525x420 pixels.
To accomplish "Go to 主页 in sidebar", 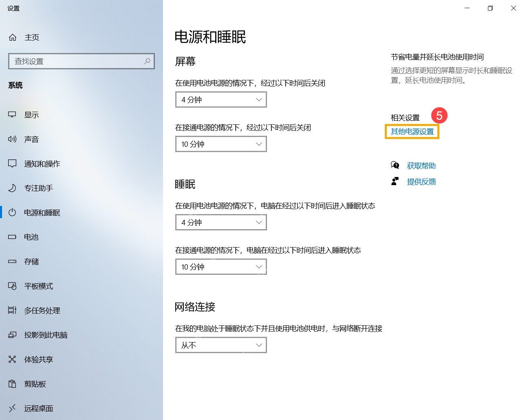I will pos(82,38).
